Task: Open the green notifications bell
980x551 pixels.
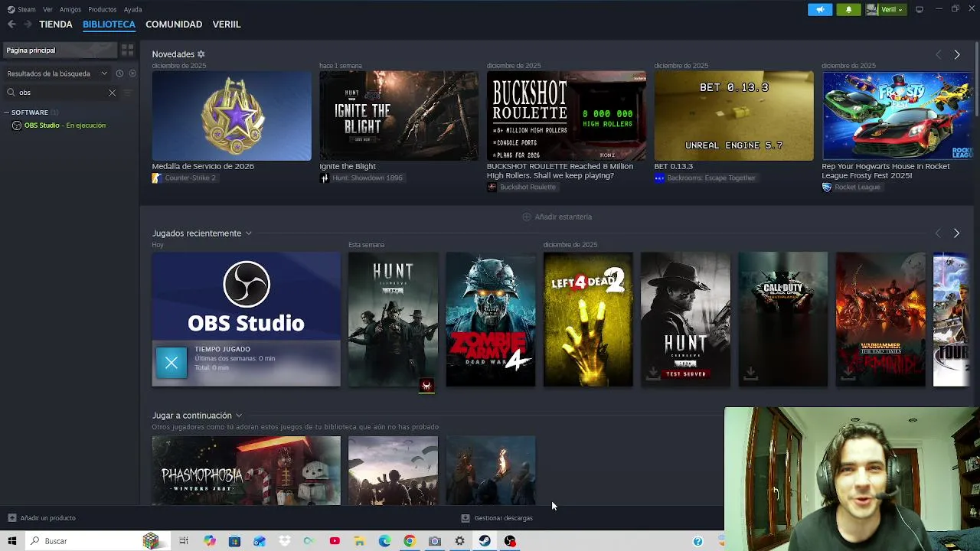Action: click(848, 10)
